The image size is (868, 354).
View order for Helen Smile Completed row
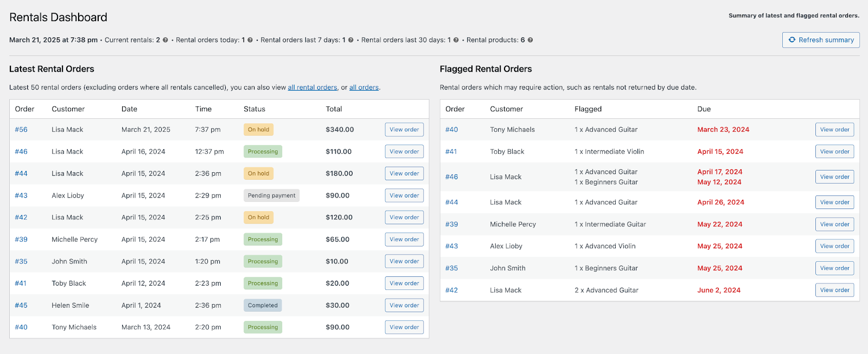(404, 305)
